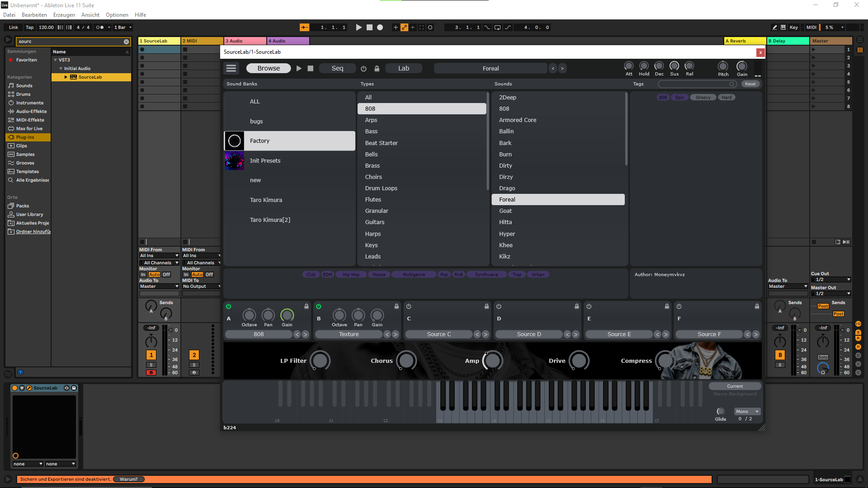The height and width of the screenshot is (488, 868).
Task: Enable Source C power button
Action: [x=409, y=306]
